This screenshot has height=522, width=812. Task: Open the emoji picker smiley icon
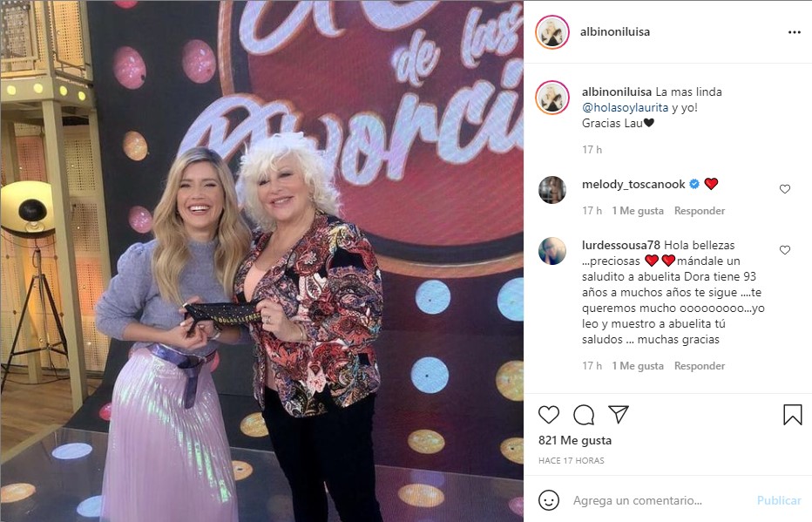click(x=548, y=500)
